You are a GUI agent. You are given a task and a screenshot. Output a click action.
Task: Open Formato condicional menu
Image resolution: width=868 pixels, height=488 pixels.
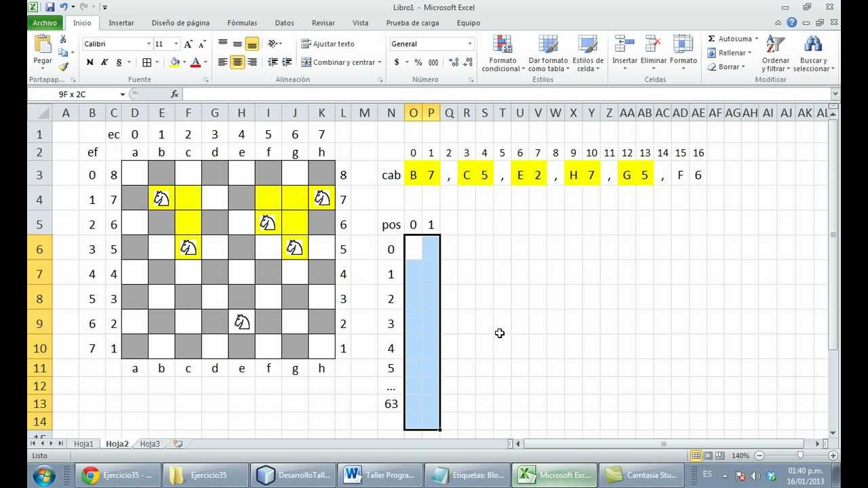coord(503,54)
